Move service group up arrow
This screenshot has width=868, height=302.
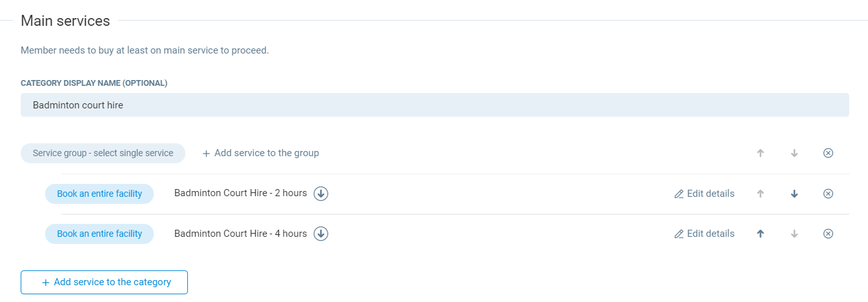click(x=761, y=153)
